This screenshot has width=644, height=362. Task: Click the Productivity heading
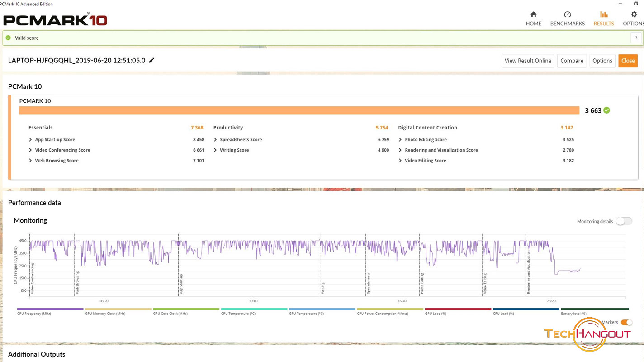click(x=228, y=128)
